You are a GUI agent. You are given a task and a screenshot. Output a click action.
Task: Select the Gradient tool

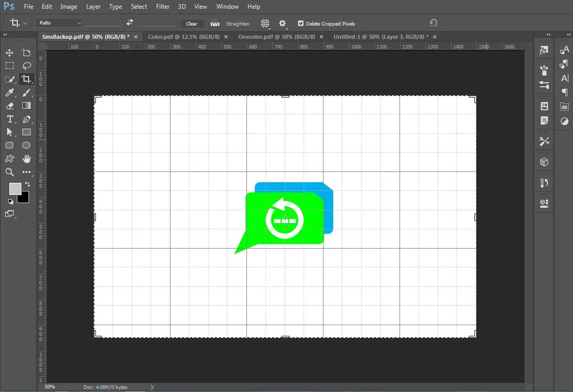pyautogui.click(x=27, y=106)
